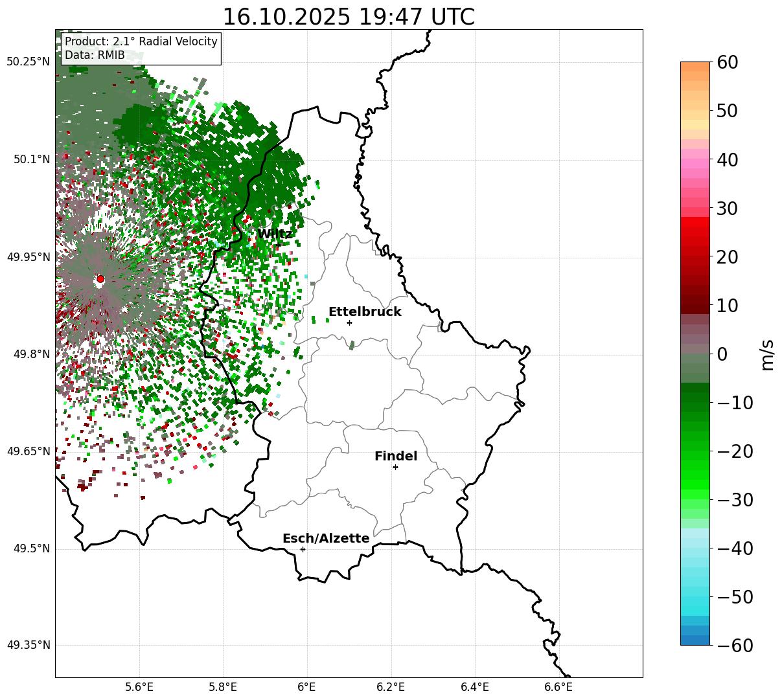Click the Esch/Alzette station cross marker
The height and width of the screenshot is (700, 782).
pos(303,549)
